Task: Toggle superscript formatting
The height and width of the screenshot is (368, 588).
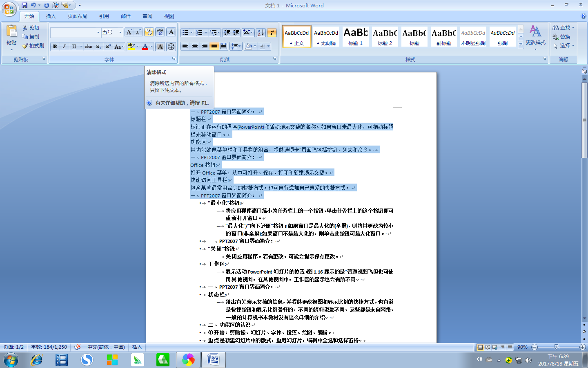Action: (x=108, y=47)
